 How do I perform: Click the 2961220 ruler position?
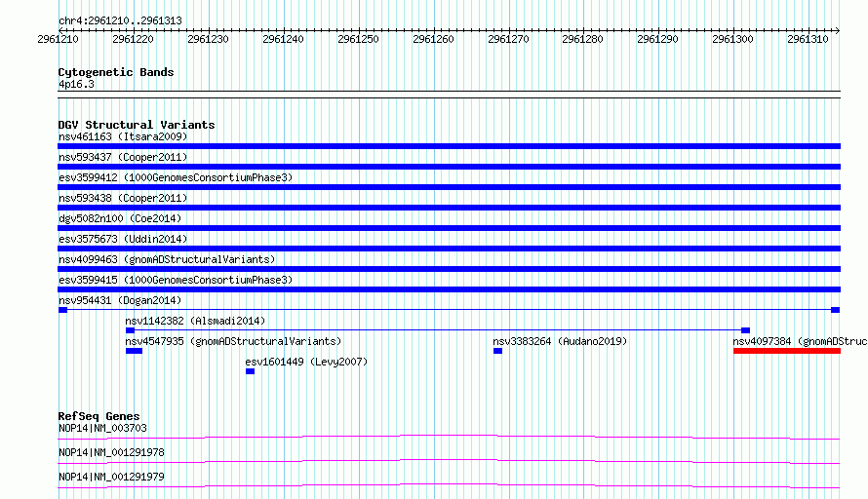pos(133,39)
